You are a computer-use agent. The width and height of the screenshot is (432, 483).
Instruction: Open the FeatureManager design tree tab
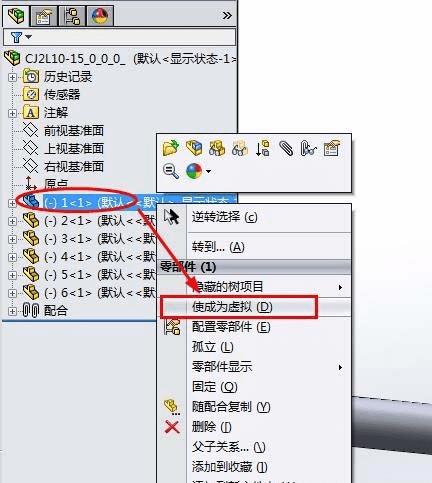[x=16, y=16]
